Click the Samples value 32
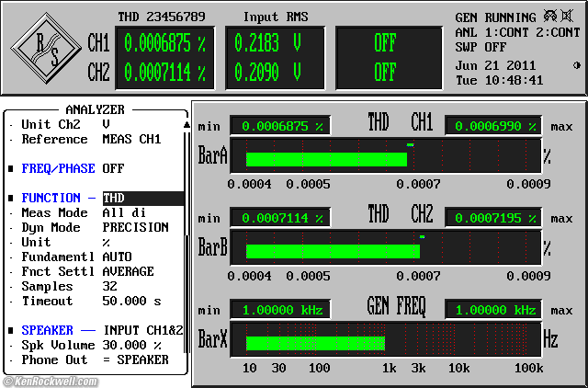Screen dimensions: 588x388 click(109, 286)
